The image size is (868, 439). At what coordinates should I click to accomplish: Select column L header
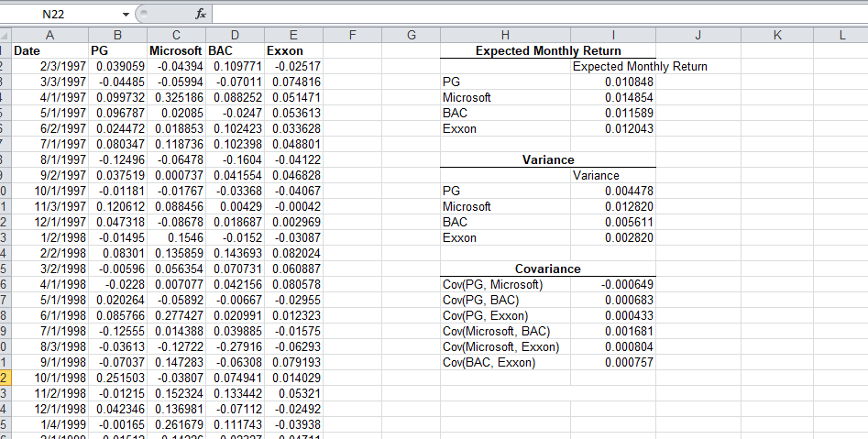click(x=841, y=36)
